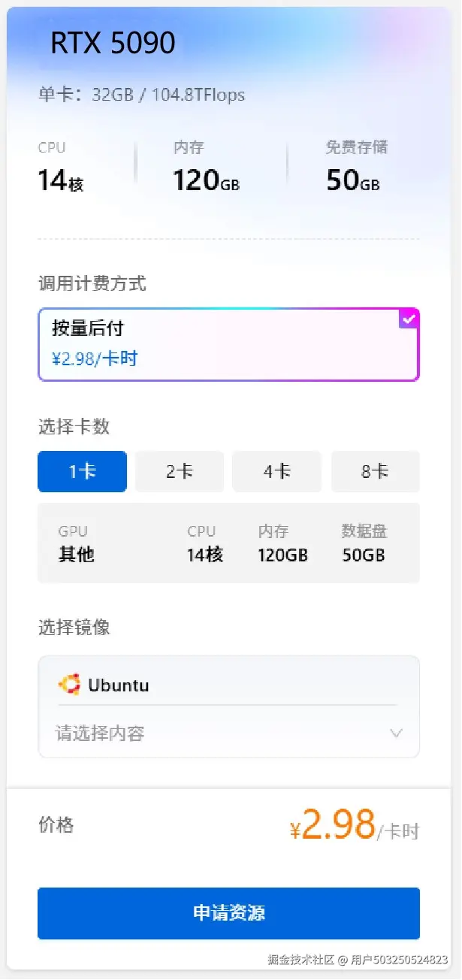This screenshot has width=462, height=980.
Task: Click the 免费存储 50GB spec entry
Action: point(353,167)
